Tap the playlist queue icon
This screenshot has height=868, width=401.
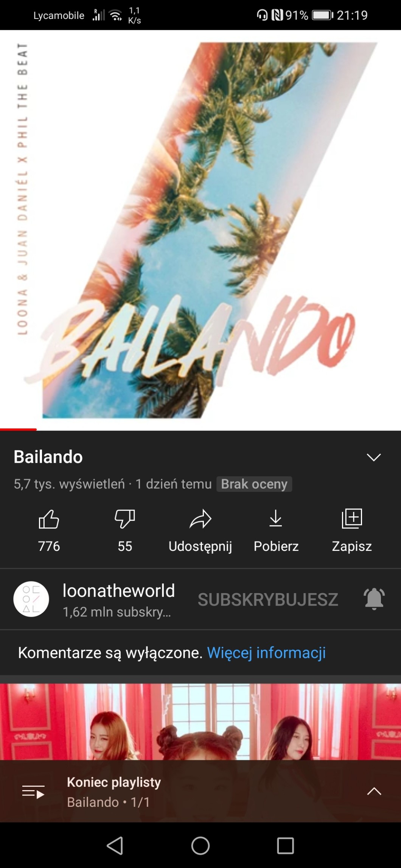pyautogui.click(x=33, y=792)
